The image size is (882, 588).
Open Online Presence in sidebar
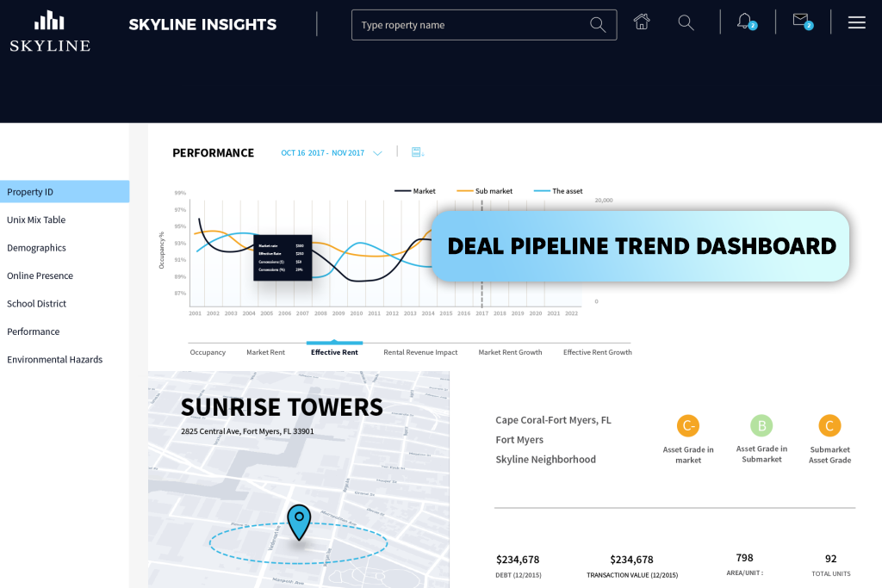(40, 275)
